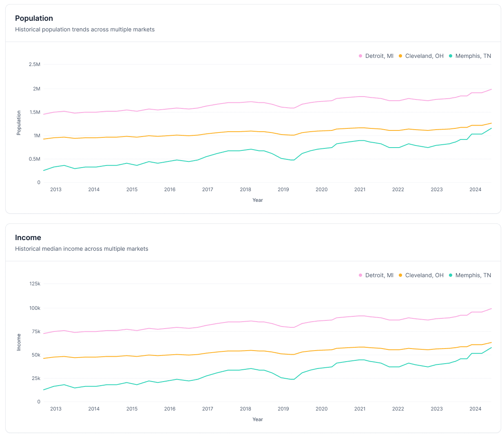Select the 'Historical population trends across multiple markets' subtitle
Image resolution: width=504 pixels, height=437 pixels.
pyautogui.click(x=85, y=29)
